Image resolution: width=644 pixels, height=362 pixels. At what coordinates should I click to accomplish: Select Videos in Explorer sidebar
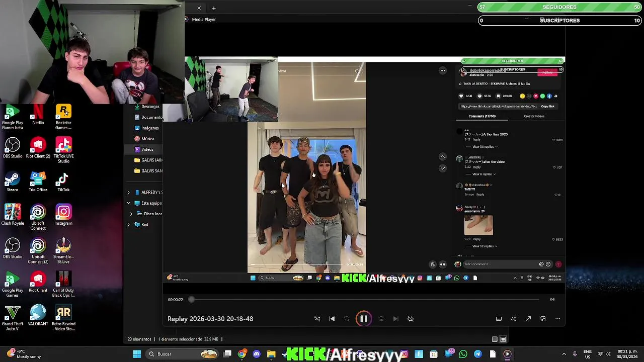144,149
